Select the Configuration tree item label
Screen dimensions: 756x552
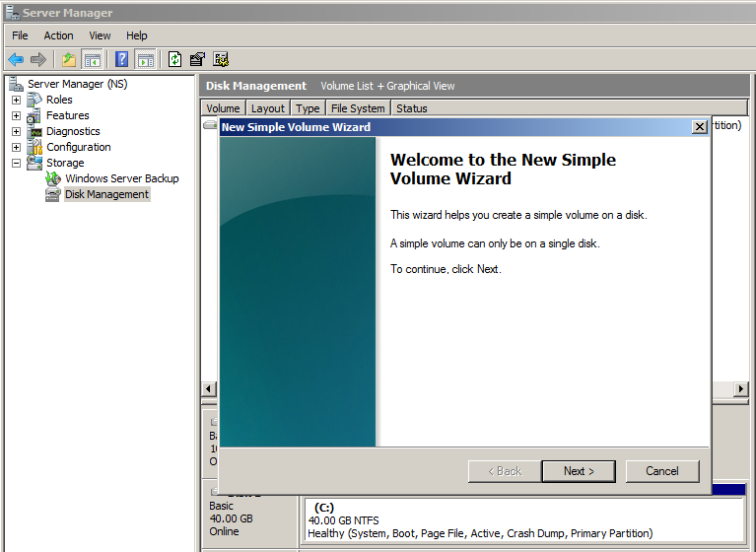(x=79, y=147)
